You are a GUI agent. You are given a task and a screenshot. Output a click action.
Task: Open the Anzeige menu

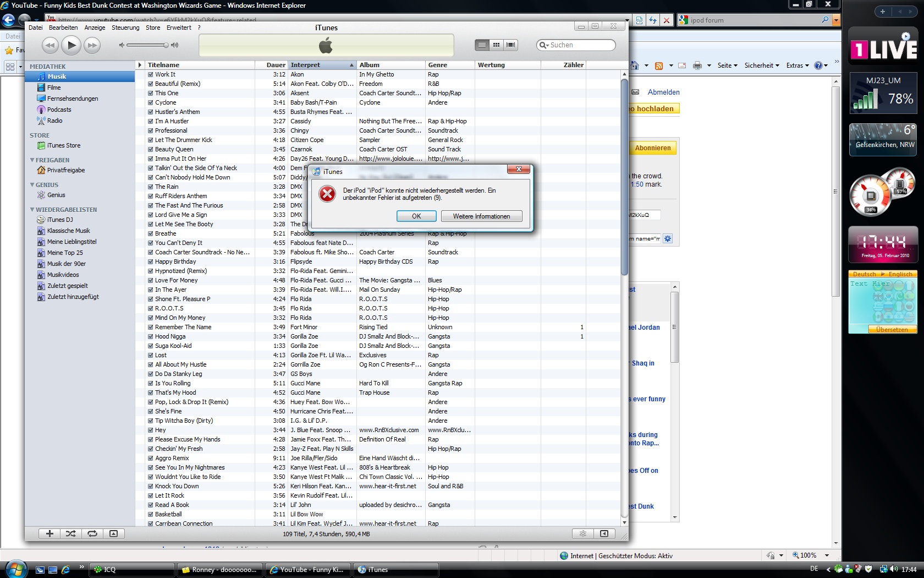95,28
